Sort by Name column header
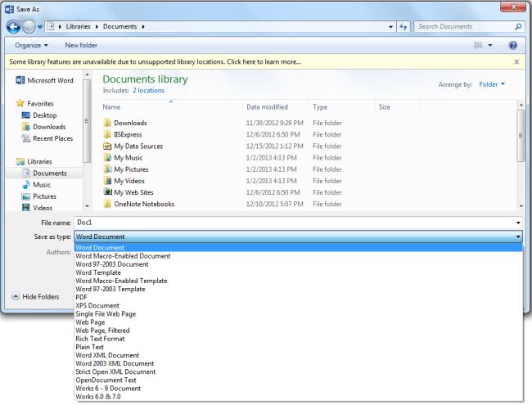This screenshot has height=405, width=532. (x=173, y=107)
